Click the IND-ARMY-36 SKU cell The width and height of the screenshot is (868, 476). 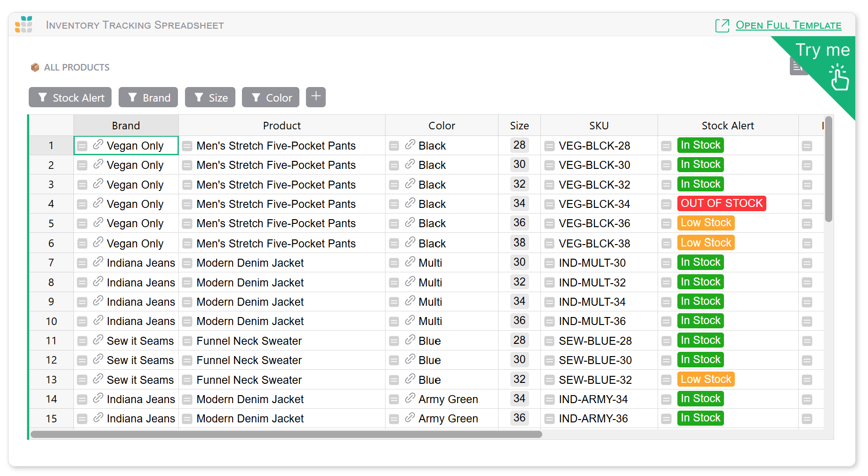(x=599, y=419)
